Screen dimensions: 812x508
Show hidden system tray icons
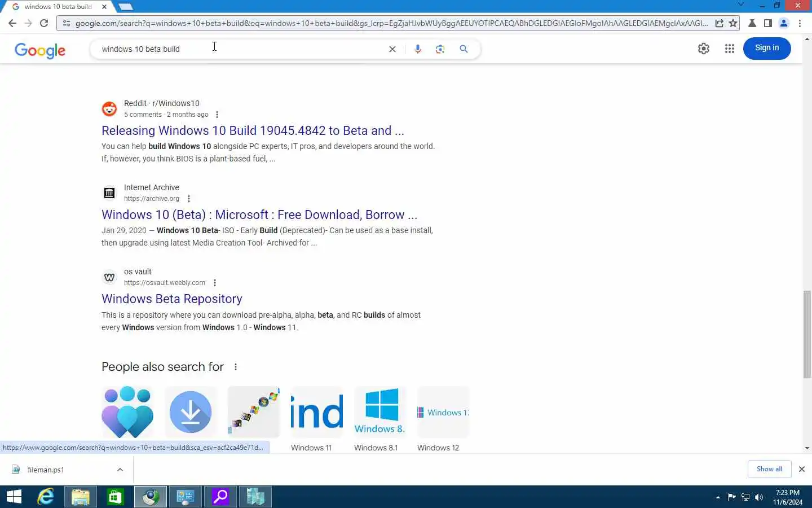coord(718,497)
